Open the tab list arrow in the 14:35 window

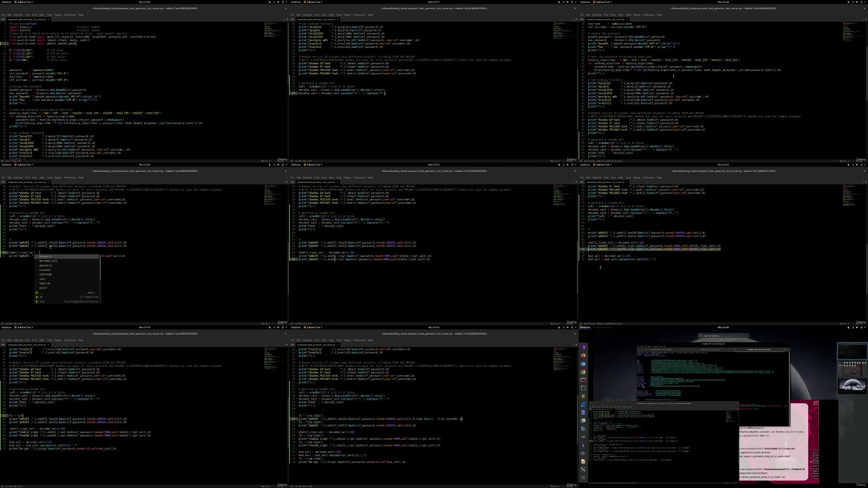click(287, 19)
